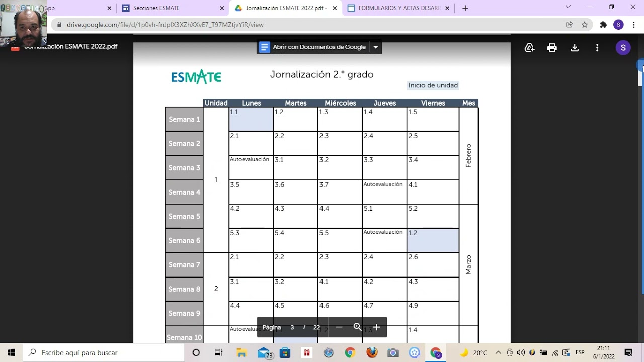
Task: Open Chrome extensions puzzle icon
Action: click(x=603, y=24)
